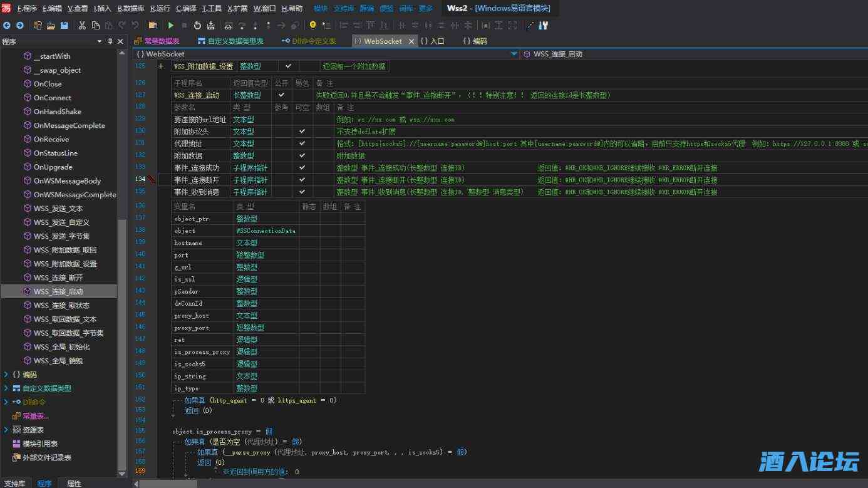Open 外部文件记录表 in program tree
Image resolution: width=868 pixels, height=488 pixels.
[47, 457]
